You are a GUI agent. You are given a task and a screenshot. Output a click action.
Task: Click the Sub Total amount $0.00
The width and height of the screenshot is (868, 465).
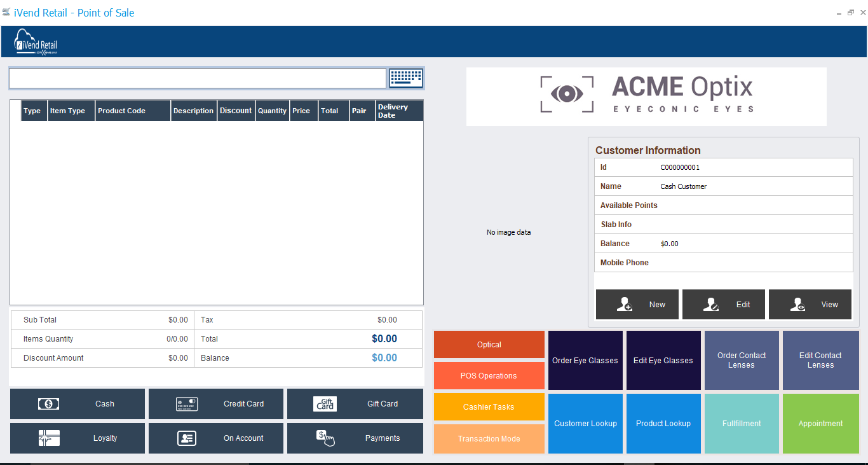(178, 320)
